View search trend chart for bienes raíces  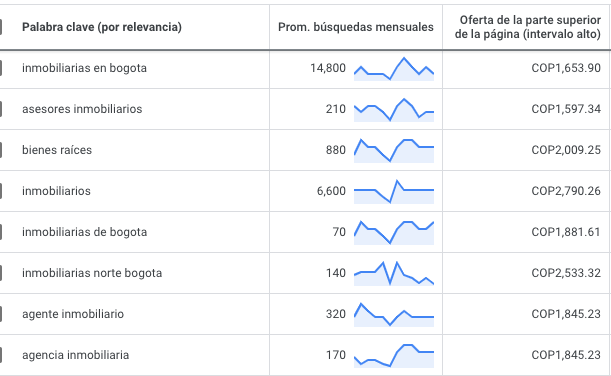point(394,151)
